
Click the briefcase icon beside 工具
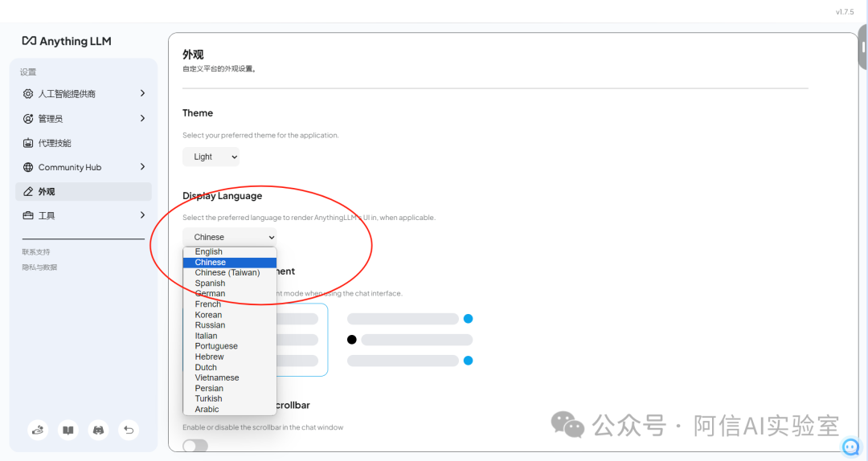(x=27, y=215)
